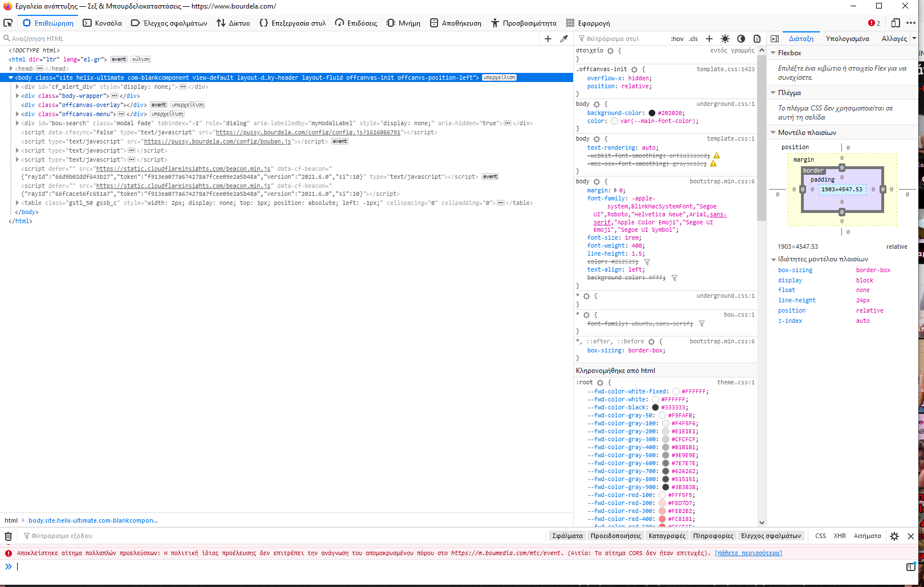This screenshot has width=924, height=587.
Task: Close the split console
Action: click(911, 536)
